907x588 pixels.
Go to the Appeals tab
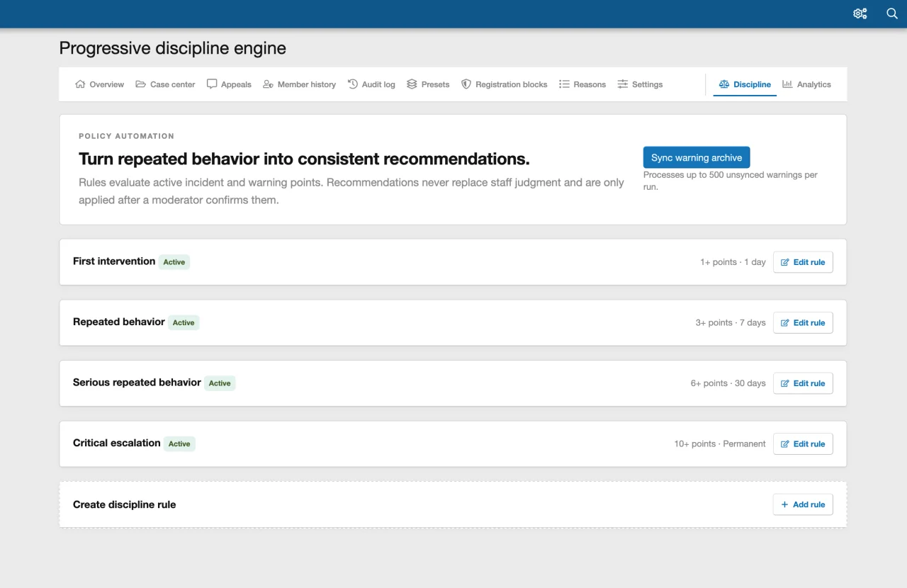click(x=229, y=84)
